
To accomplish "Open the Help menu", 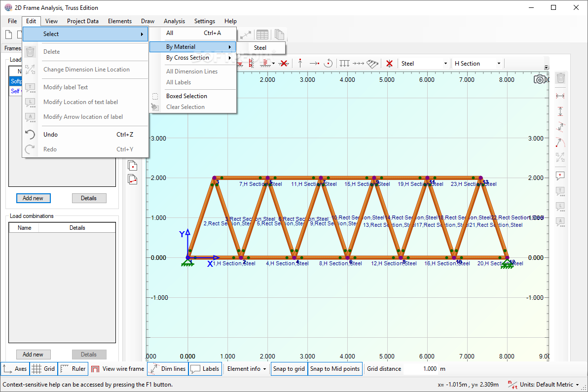I will coord(230,21).
